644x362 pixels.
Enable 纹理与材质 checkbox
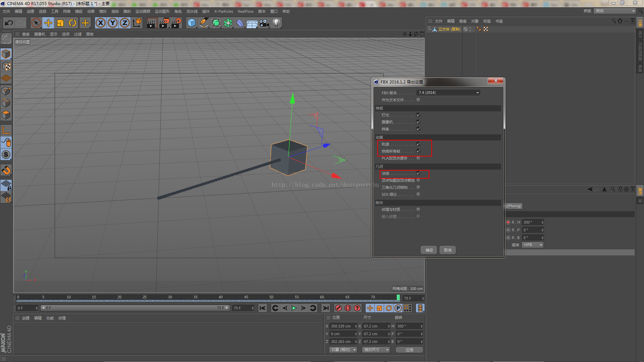418,209
